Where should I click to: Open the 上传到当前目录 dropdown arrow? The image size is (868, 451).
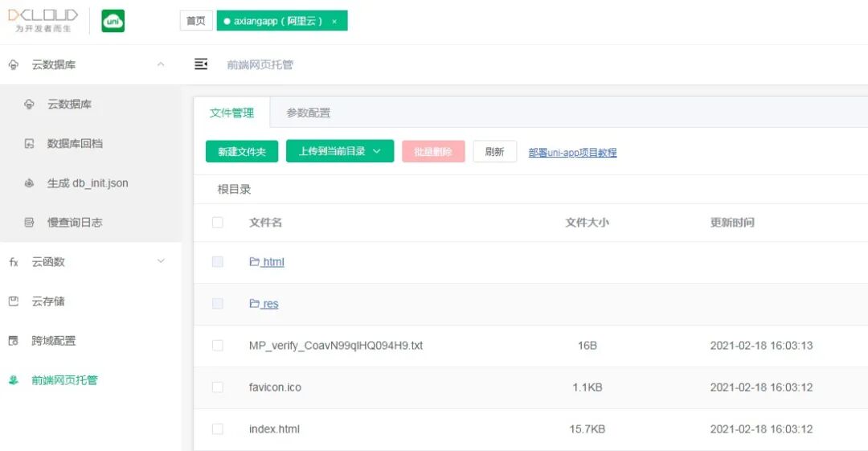377,151
